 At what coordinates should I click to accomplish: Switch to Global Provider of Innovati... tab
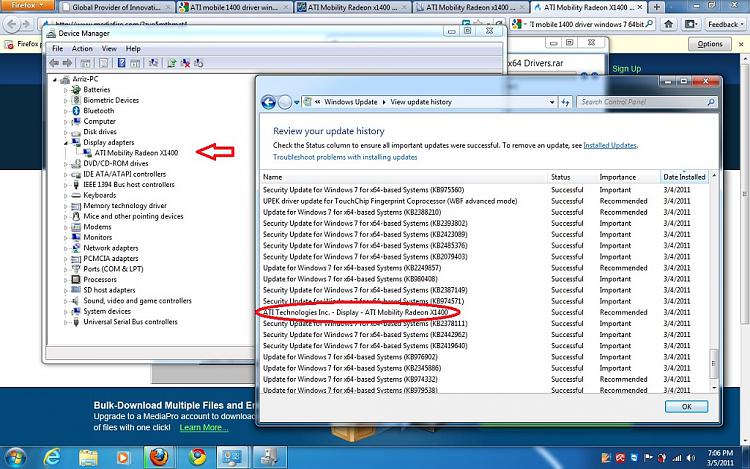(116, 7)
